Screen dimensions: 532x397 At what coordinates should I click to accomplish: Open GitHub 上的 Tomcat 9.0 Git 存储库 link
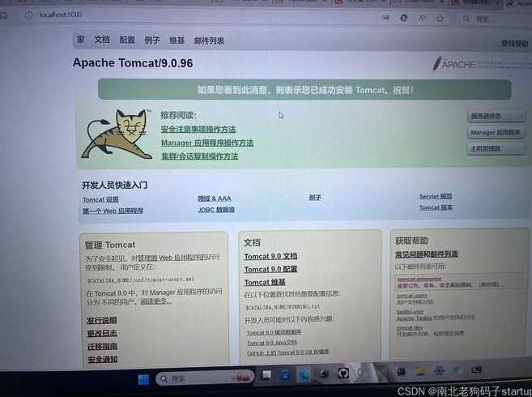pyautogui.click(x=288, y=352)
